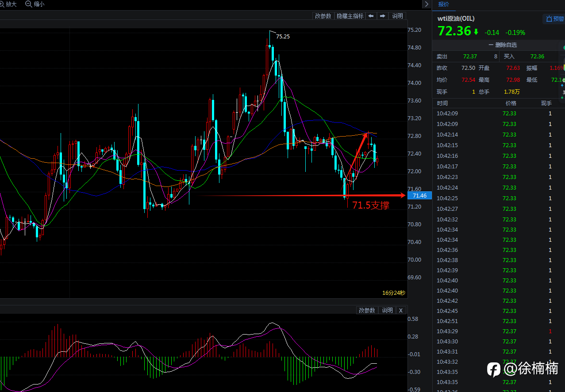This screenshot has width=565, height=392.
Task: Open 改参数 for the main chart
Action: 323,16
